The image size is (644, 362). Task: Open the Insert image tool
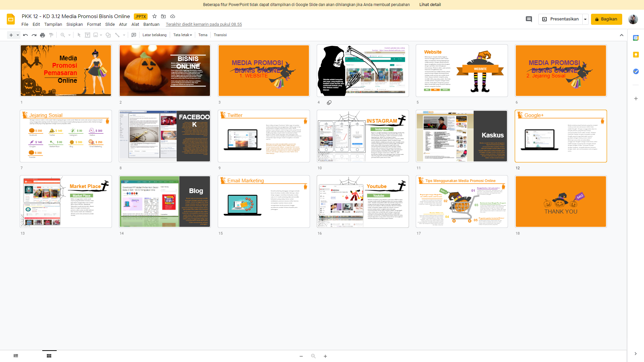(x=96, y=35)
